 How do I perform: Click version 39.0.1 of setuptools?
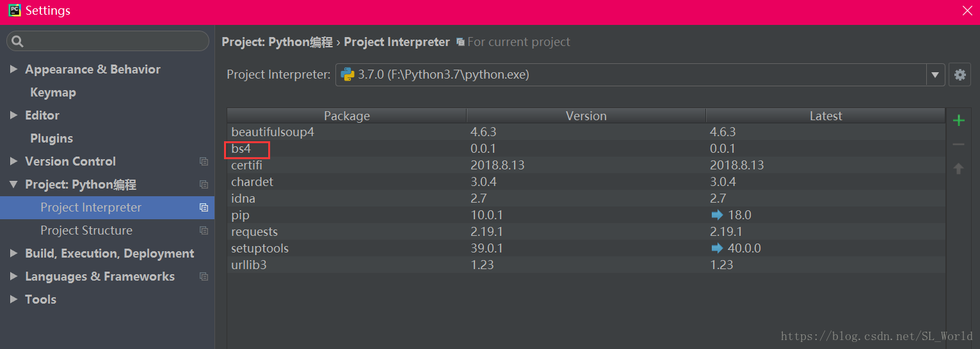pos(486,249)
